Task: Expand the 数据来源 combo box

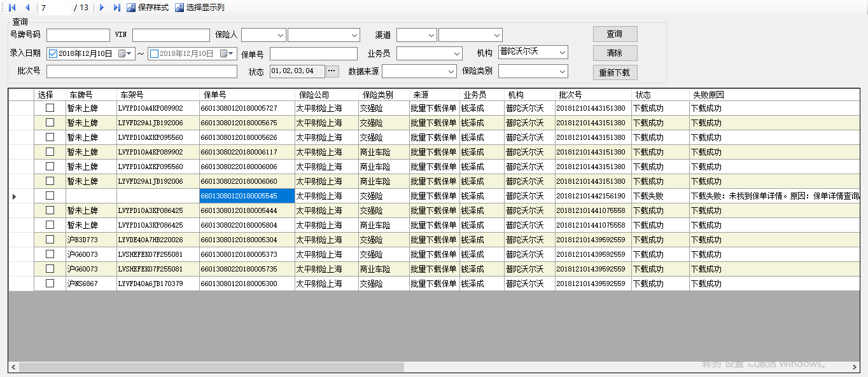Action: tap(451, 71)
